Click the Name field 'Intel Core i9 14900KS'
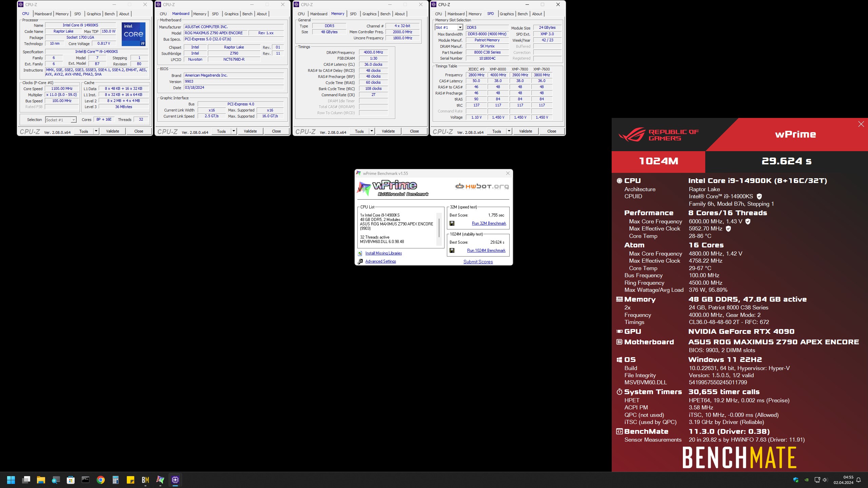The height and width of the screenshot is (488, 868). coord(80,25)
